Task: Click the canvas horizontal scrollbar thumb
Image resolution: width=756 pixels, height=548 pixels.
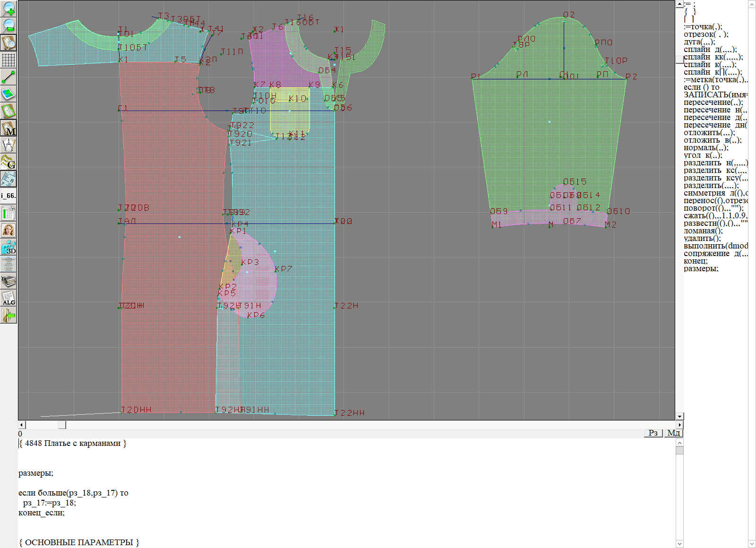Action: pyautogui.click(x=62, y=425)
